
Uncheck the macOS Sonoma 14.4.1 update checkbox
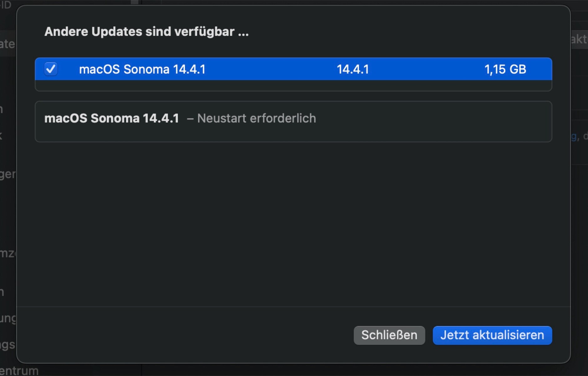tap(51, 69)
